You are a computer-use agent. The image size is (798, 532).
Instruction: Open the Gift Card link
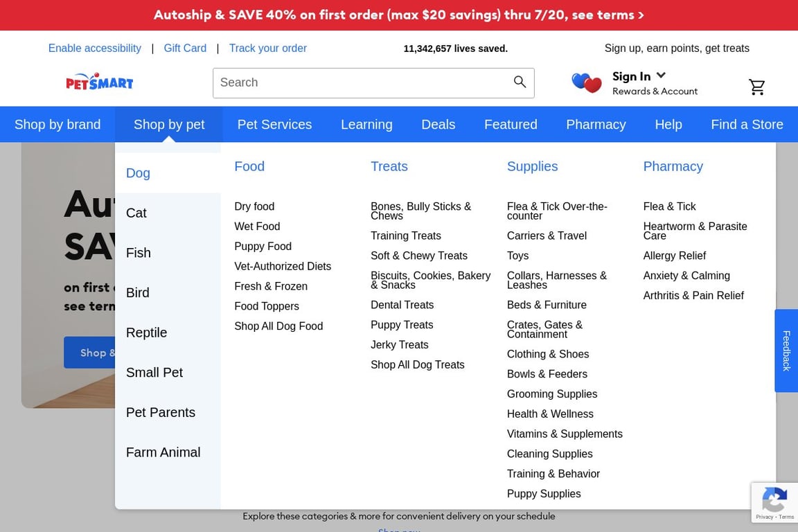coord(185,48)
